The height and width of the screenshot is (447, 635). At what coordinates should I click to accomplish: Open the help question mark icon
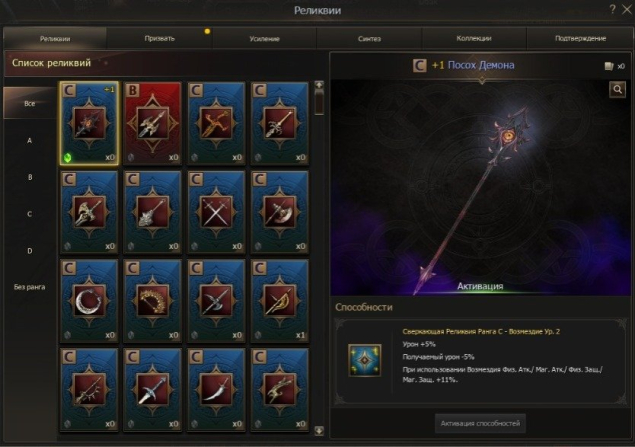(612, 9)
